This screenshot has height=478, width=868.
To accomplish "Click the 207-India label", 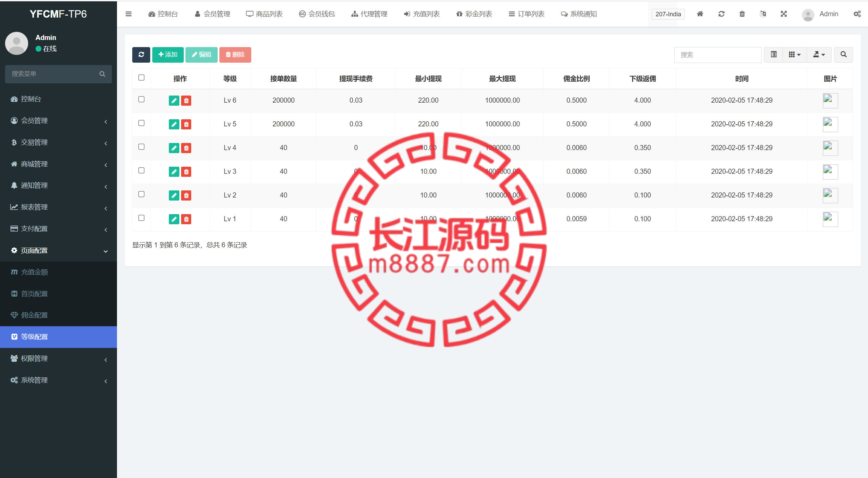I will (668, 14).
